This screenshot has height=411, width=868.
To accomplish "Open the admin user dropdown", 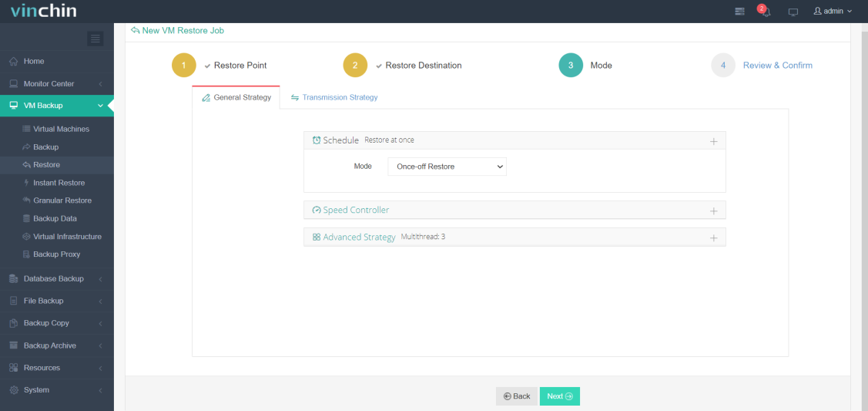I will [x=833, y=12].
